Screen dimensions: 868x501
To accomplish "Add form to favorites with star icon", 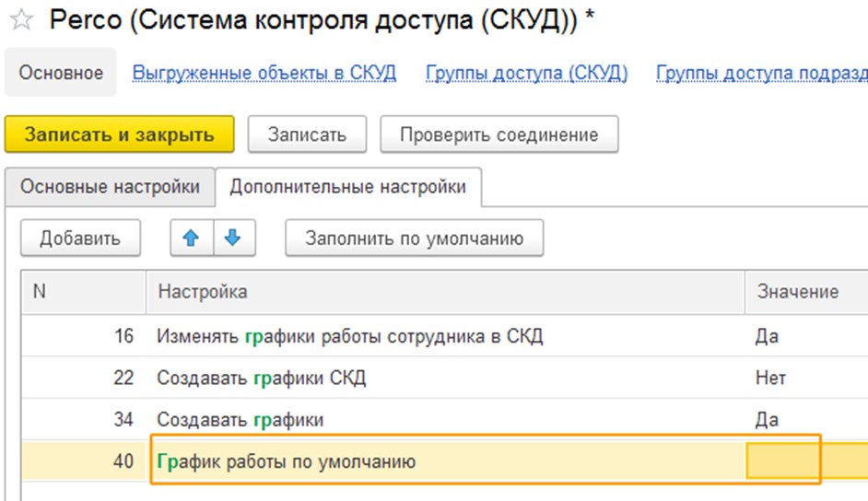I will coord(20,21).
